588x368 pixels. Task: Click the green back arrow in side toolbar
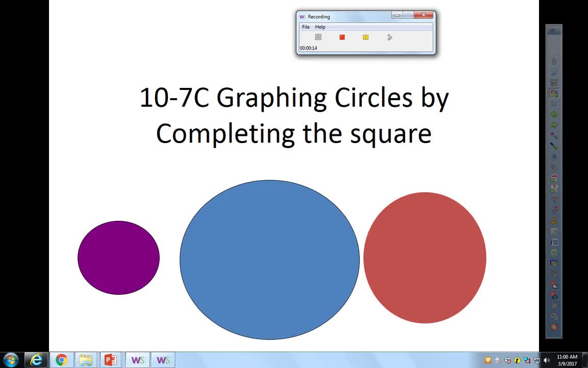(x=554, y=114)
